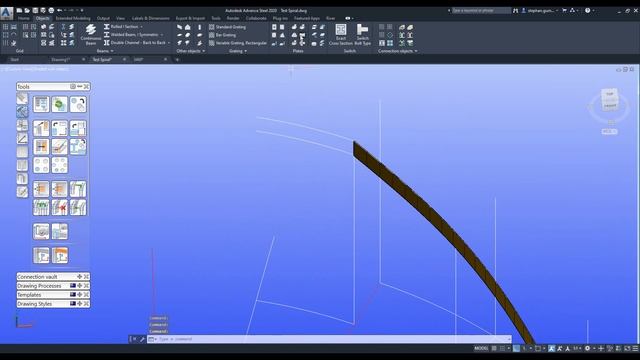The width and height of the screenshot is (640, 360).
Task: Click tool icon with red X mark
Action: point(60,207)
